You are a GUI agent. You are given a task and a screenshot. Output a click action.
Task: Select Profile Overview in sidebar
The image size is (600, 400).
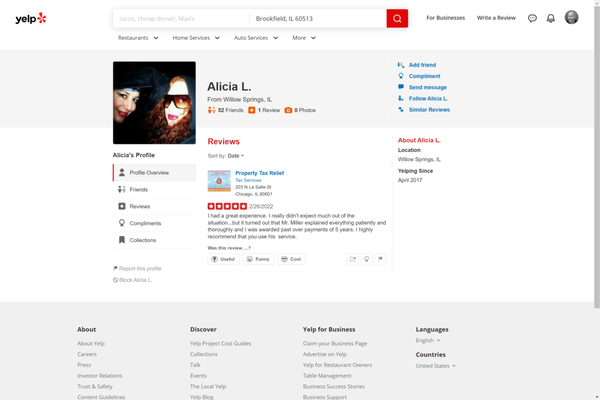(155, 173)
